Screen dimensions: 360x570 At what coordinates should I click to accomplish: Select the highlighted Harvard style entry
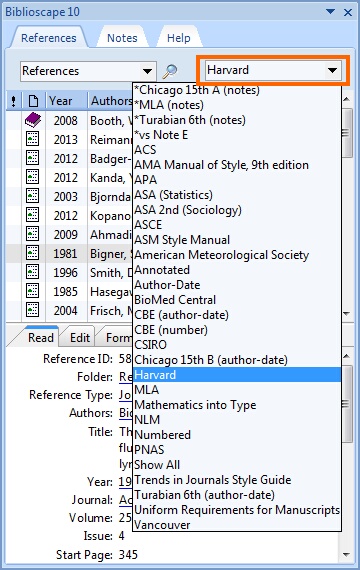[x=237, y=375]
